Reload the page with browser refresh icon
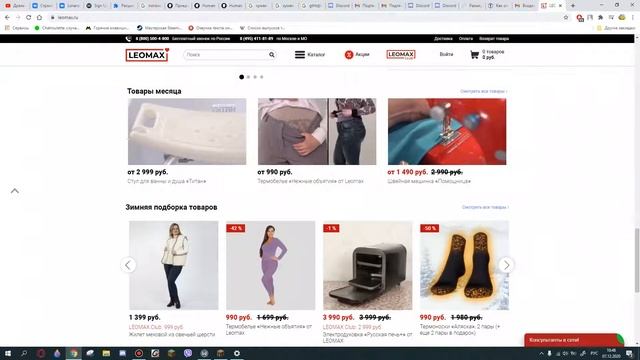 [x=29, y=18]
